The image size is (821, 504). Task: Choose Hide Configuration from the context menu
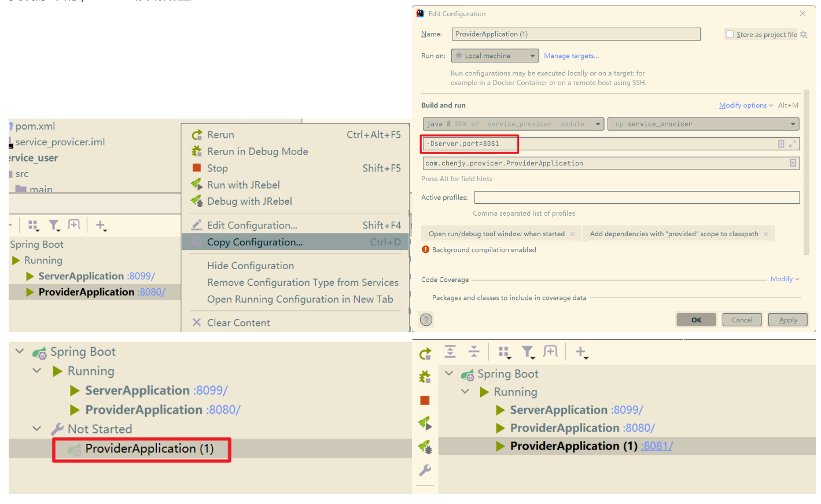pyautogui.click(x=296, y=266)
